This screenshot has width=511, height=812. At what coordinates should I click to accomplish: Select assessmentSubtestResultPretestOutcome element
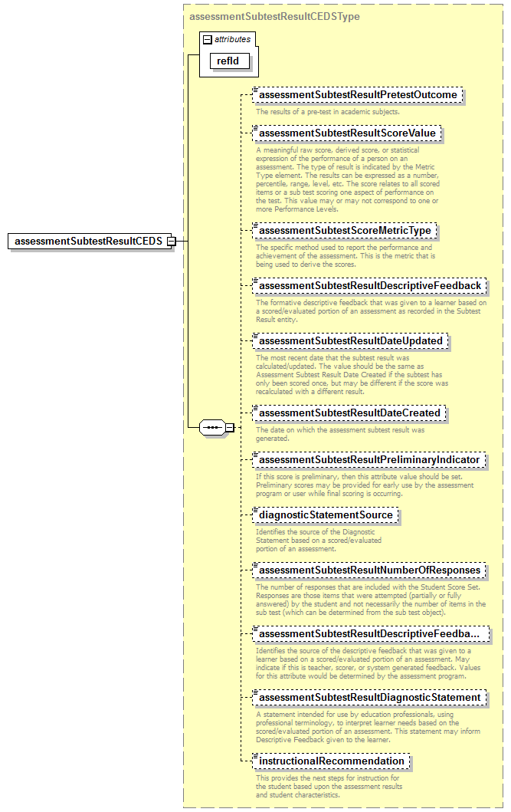click(357, 95)
